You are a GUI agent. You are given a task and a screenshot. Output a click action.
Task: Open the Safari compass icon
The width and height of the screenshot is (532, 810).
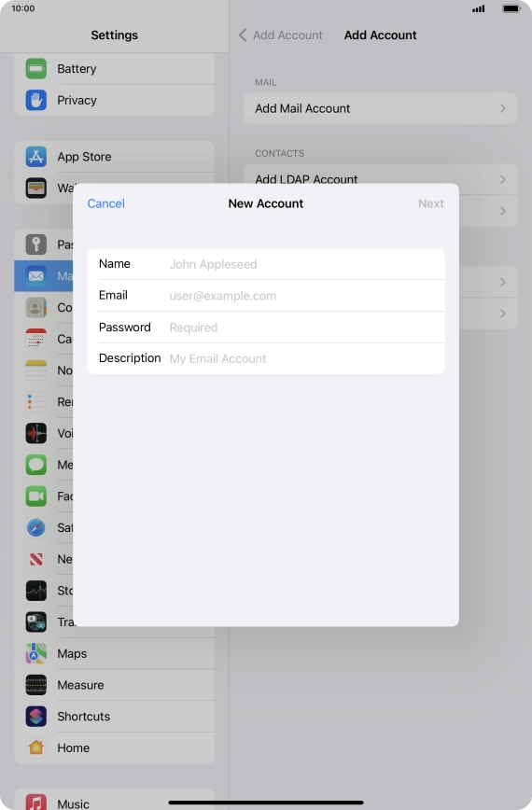click(36, 527)
